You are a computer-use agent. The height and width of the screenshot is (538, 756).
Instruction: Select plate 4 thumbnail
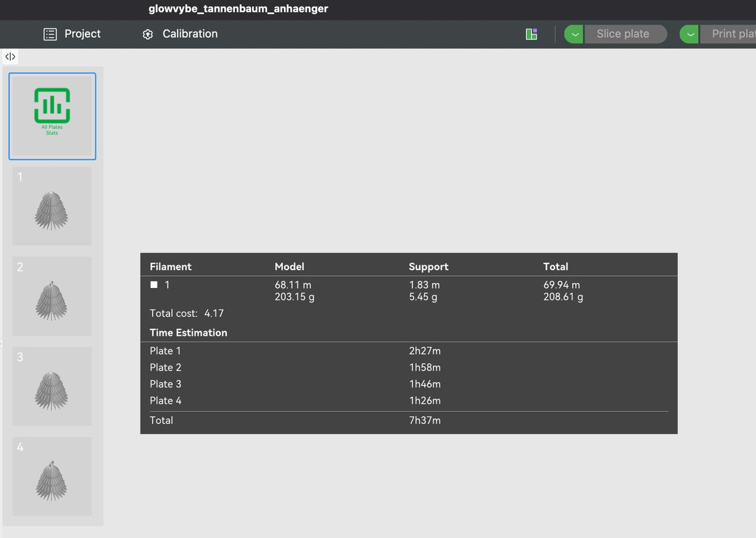tap(52, 476)
